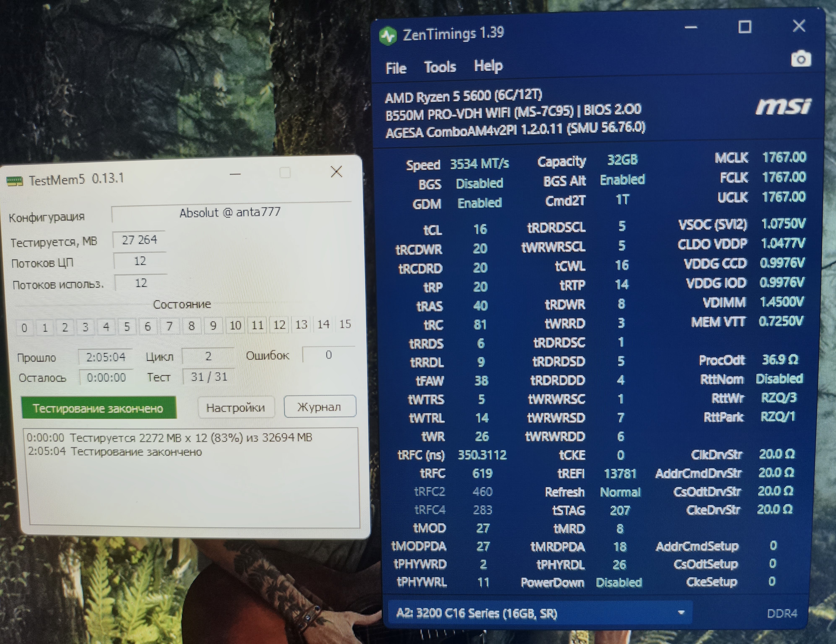
Task: Click the RttWr value RZQ/3
Action: [779, 398]
